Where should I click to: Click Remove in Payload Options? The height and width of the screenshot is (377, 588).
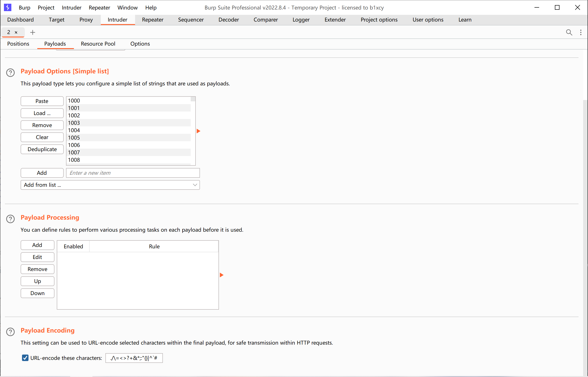[x=42, y=125]
